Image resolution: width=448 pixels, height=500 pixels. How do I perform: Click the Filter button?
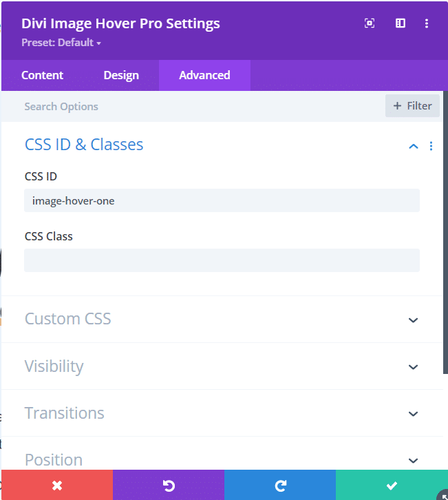(x=412, y=106)
